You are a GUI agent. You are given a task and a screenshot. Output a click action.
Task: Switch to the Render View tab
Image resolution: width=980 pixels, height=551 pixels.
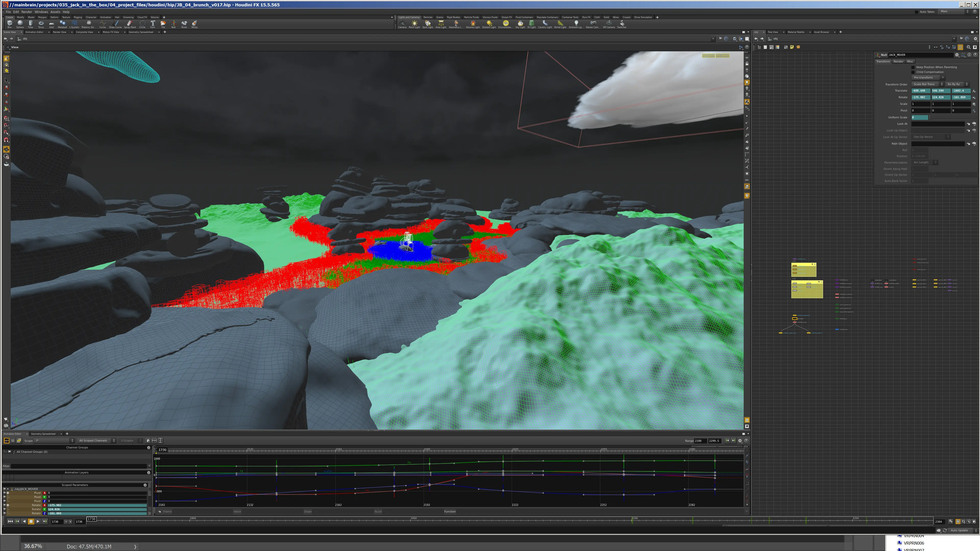pos(59,32)
